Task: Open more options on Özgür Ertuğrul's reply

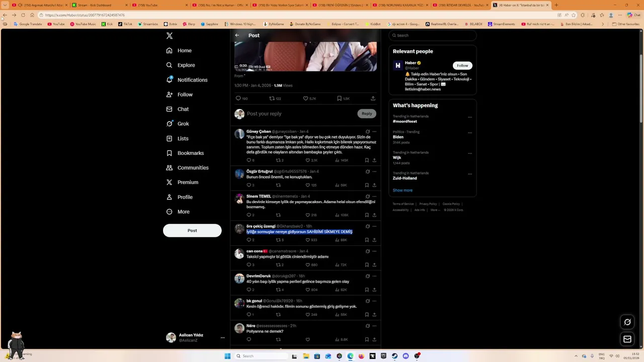Action: point(374,171)
